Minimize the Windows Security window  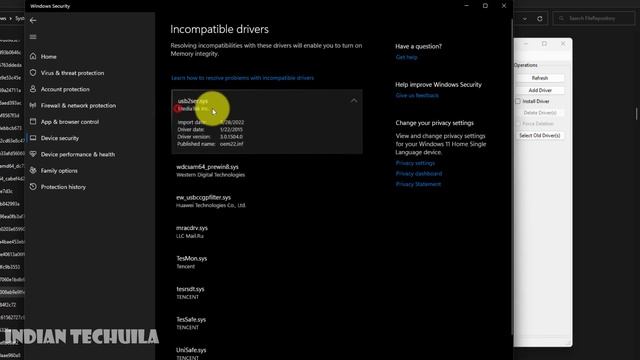click(x=467, y=6)
